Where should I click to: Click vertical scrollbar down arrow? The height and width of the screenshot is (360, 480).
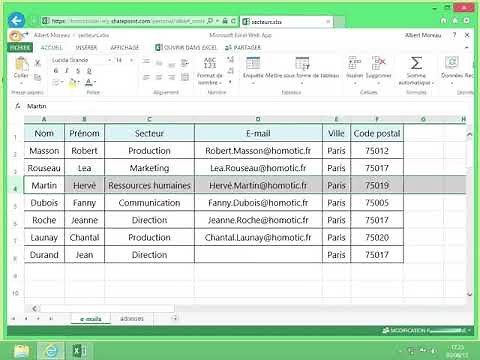pyautogui.click(x=469, y=294)
